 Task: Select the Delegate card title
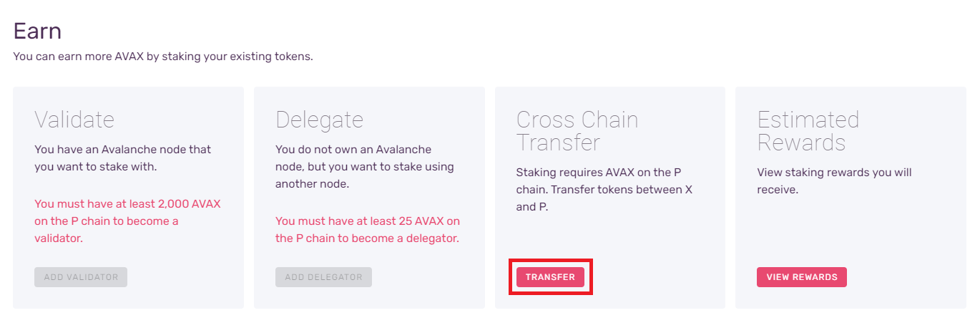pyautogui.click(x=319, y=120)
